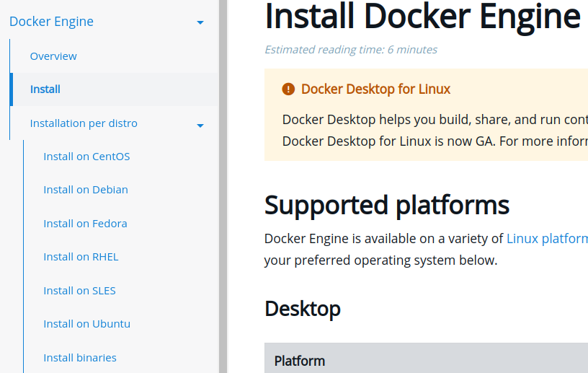
Task: Click the Installation per distro label
Action: tap(84, 123)
